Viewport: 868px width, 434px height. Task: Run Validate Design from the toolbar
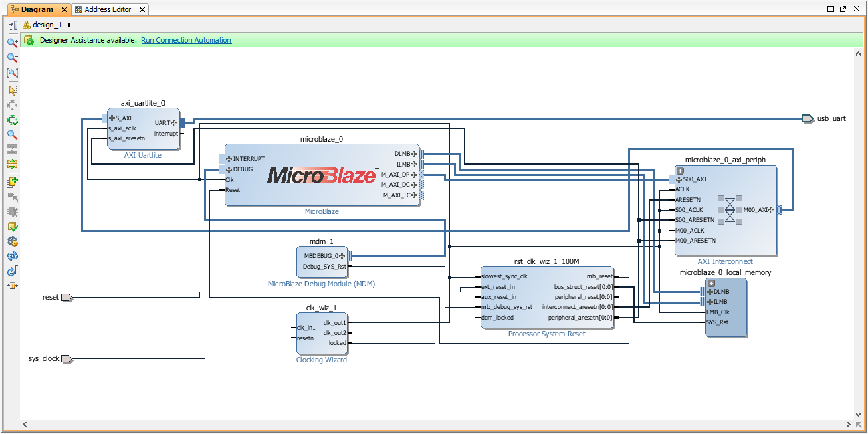(x=12, y=227)
